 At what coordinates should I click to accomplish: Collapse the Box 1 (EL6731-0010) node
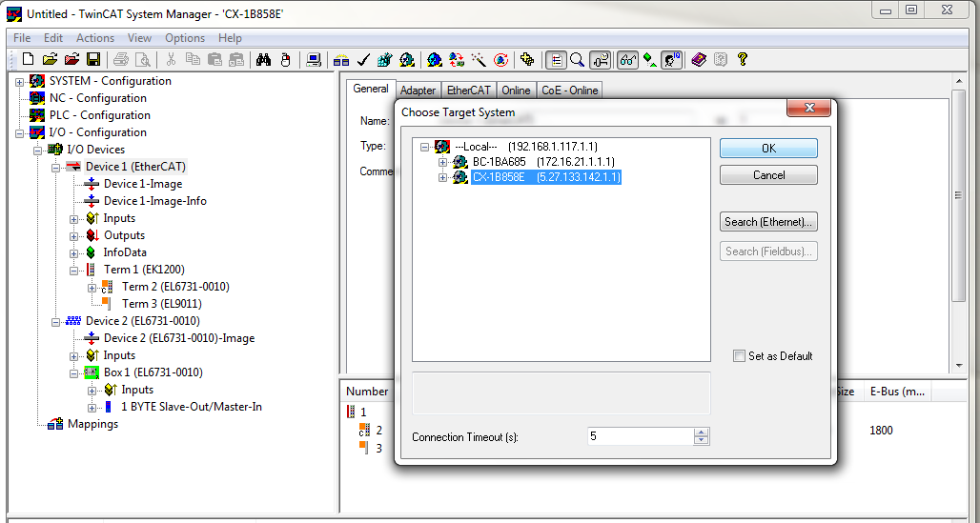[73, 372]
